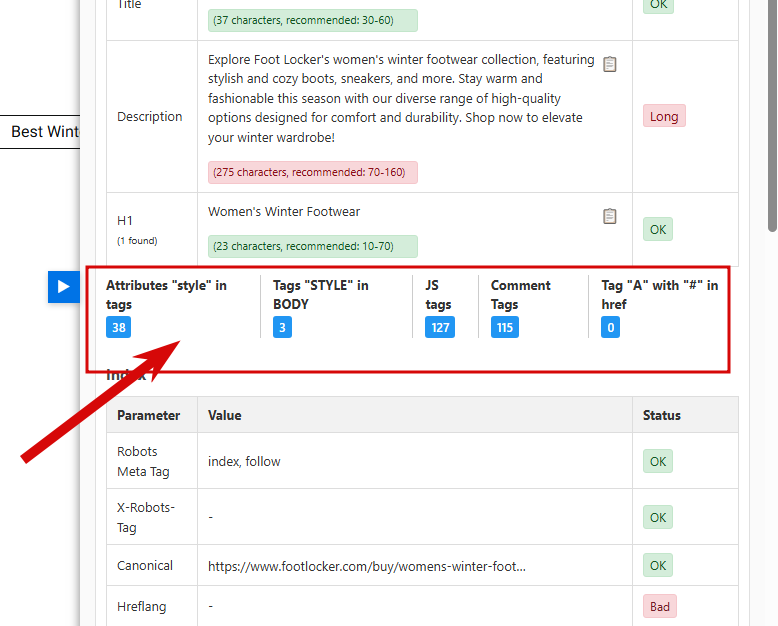Screen dimensions: 778x626
Task: Click the Value column header
Action: pyautogui.click(x=225, y=415)
